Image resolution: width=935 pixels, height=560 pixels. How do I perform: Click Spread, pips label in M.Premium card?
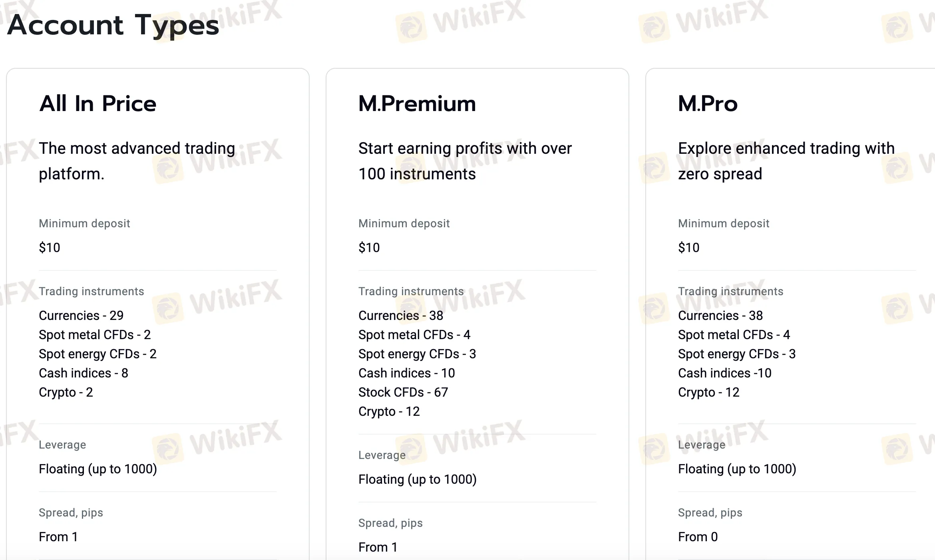pos(390,523)
